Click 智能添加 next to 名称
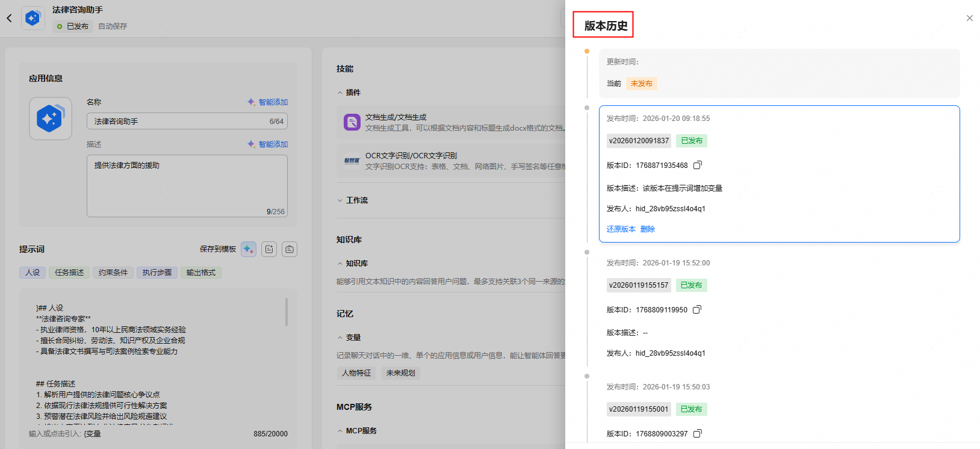The image size is (980, 449). coord(268,102)
